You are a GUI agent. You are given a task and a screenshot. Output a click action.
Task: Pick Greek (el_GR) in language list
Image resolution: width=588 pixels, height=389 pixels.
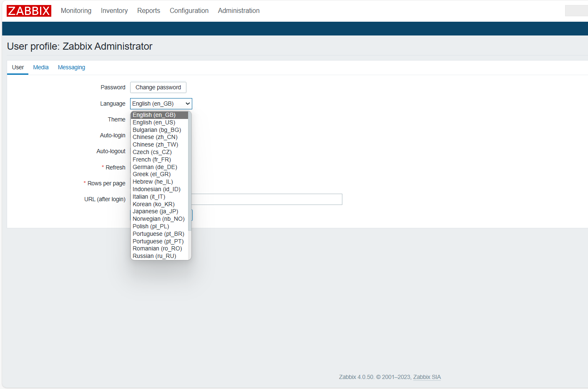[x=159, y=174]
